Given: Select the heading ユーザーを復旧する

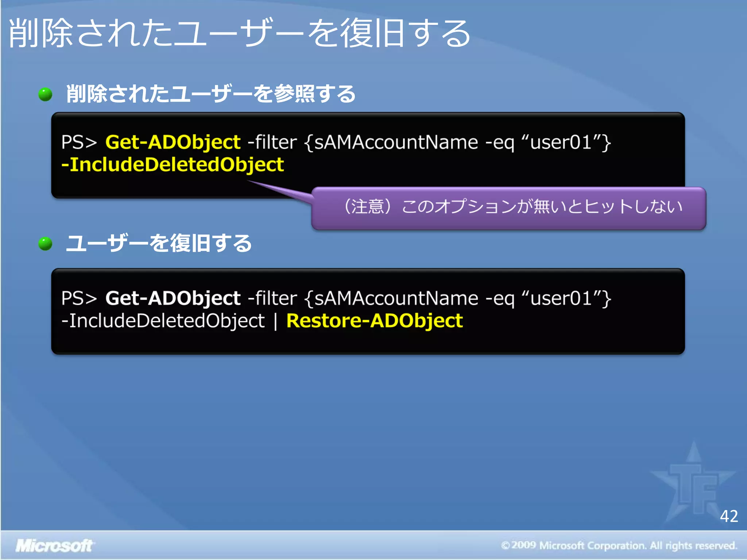Looking at the screenshot, I should 159,243.
